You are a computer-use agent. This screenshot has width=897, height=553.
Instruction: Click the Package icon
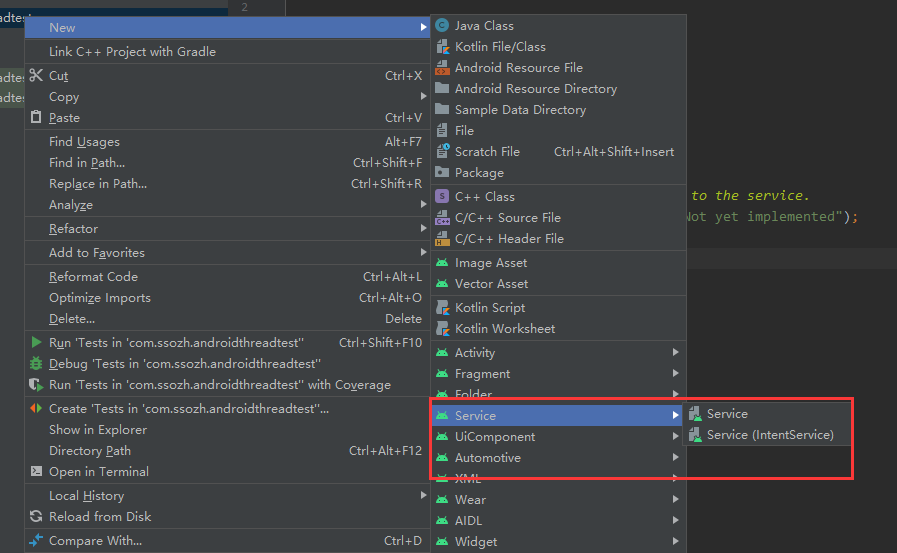[x=442, y=172]
